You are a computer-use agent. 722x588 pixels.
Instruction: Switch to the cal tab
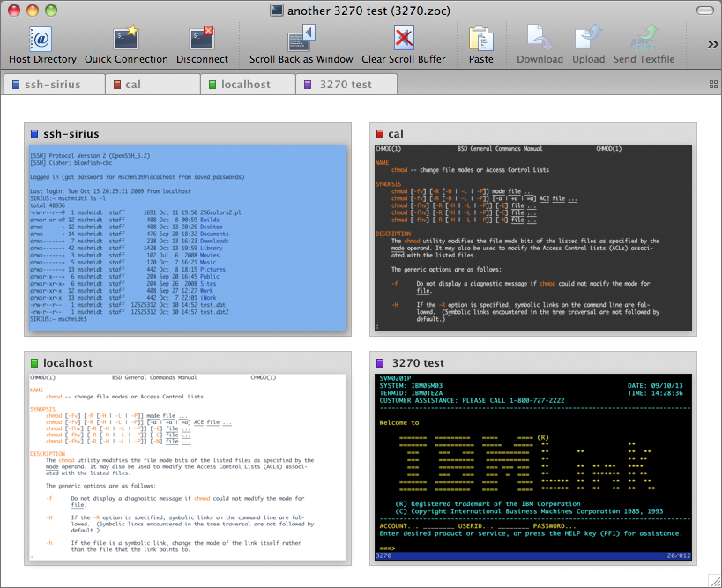pos(153,85)
